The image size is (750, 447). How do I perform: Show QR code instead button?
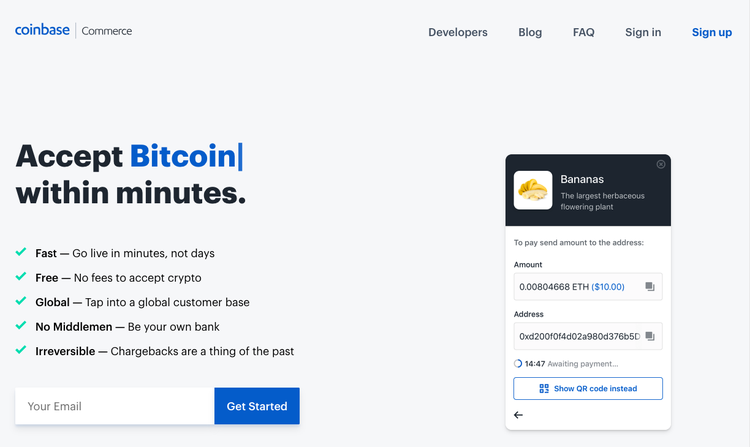[588, 389]
